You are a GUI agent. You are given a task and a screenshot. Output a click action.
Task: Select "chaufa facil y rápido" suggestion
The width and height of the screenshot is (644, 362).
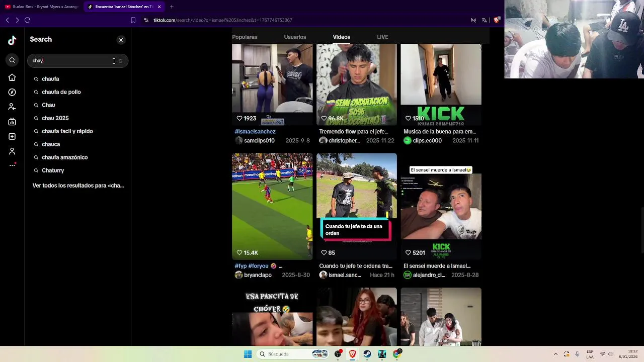pos(67,131)
